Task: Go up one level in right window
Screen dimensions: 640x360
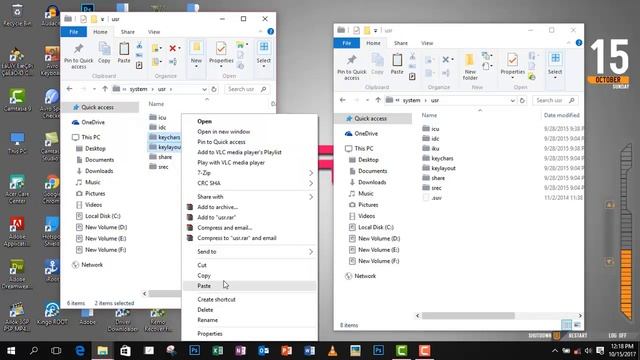Action: [378, 100]
